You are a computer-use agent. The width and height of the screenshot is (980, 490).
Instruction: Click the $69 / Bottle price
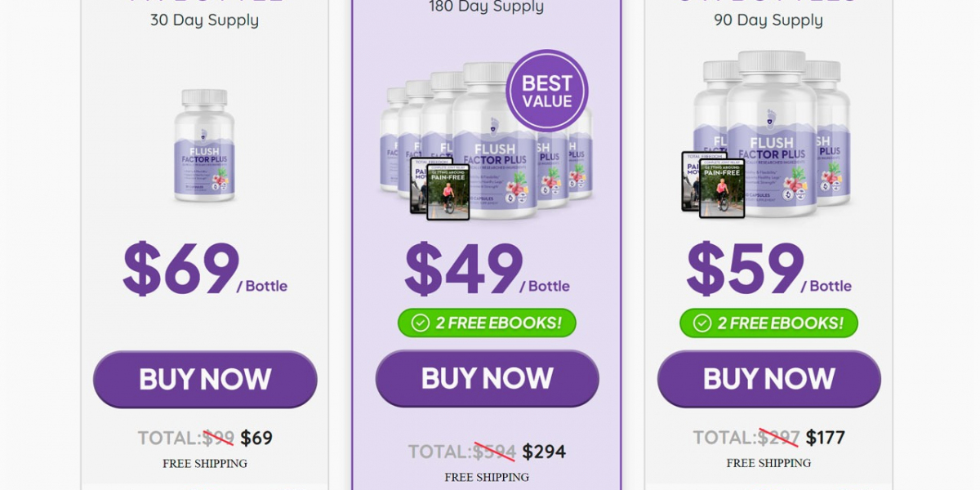pyautogui.click(x=205, y=269)
